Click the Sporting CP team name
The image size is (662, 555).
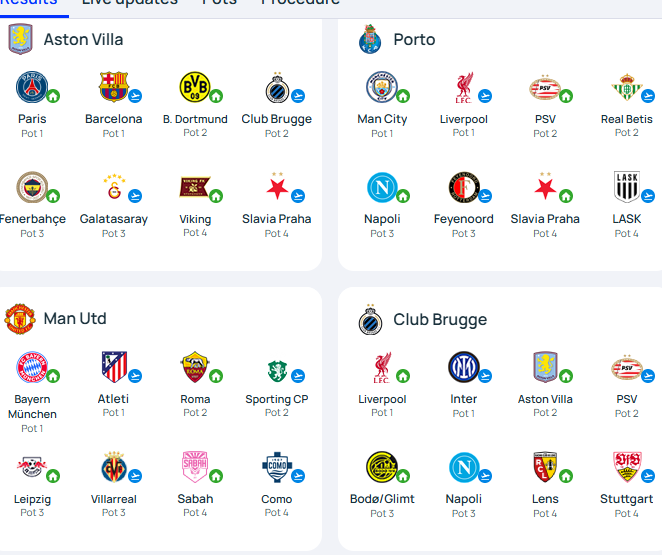click(x=277, y=399)
